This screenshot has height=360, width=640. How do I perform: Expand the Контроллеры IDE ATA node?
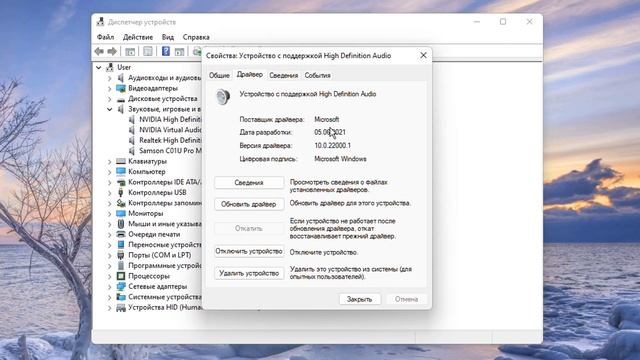[x=109, y=182]
